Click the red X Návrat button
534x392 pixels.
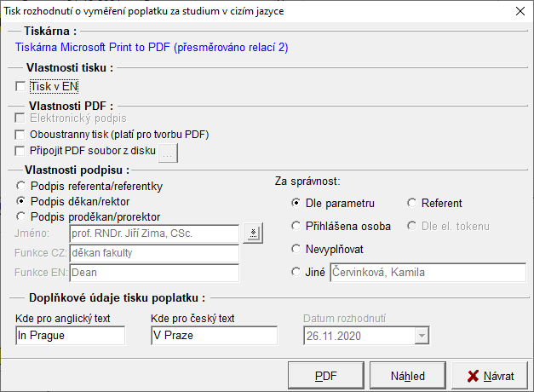coord(490,375)
